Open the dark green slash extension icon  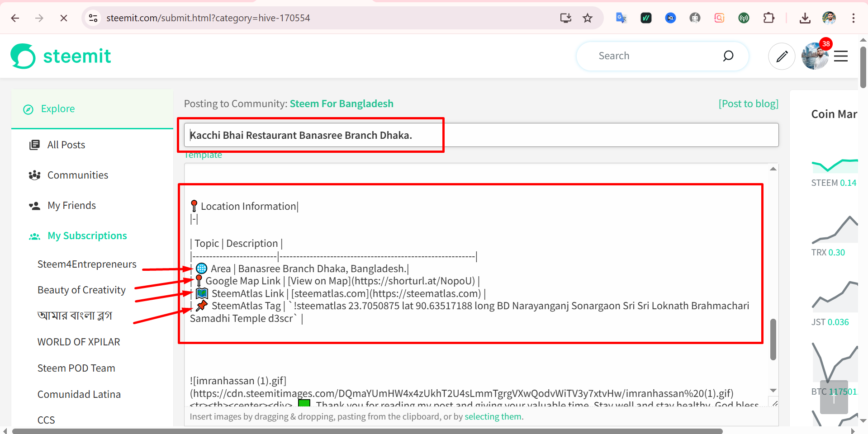click(646, 18)
